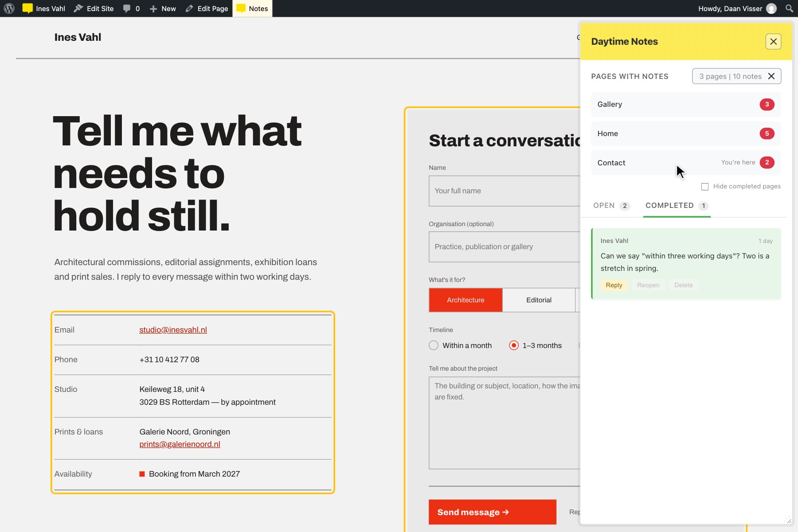Image resolution: width=798 pixels, height=532 pixels.
Task: Select the 1–3 months radio option
Action: point(514,345)
